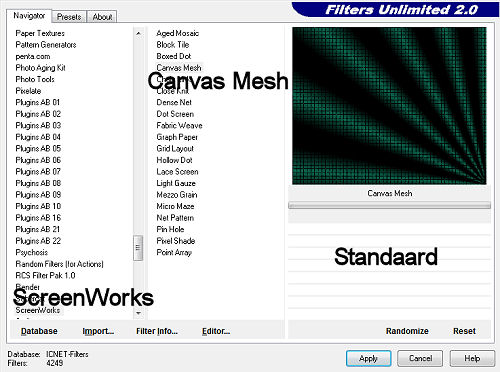500x372 pixels.
Task: Apply the Canvas Mesh filter
Action: coord(368,358)
